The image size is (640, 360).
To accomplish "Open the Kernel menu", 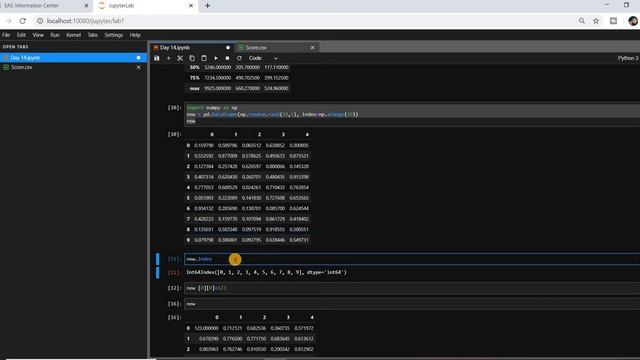I will (x=73, y=35).
